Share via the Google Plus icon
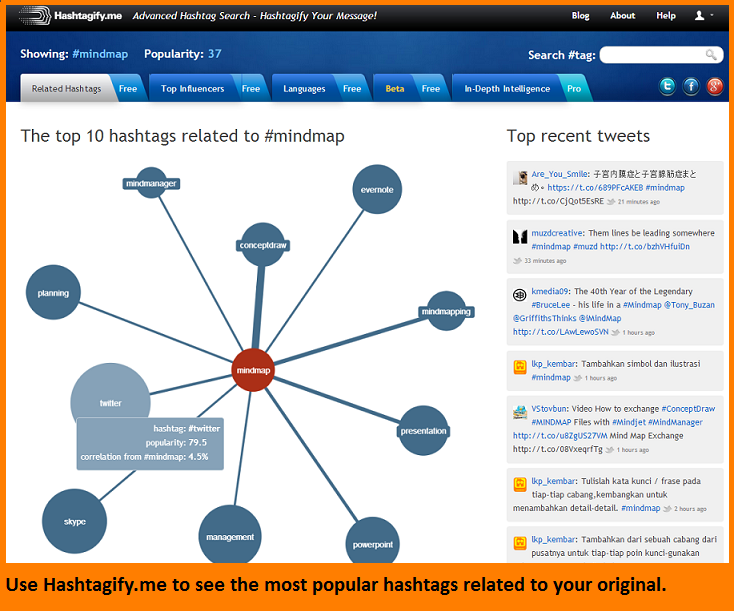Image resolution: width=734 pixels, height=611 pixels. coord(715,86)
